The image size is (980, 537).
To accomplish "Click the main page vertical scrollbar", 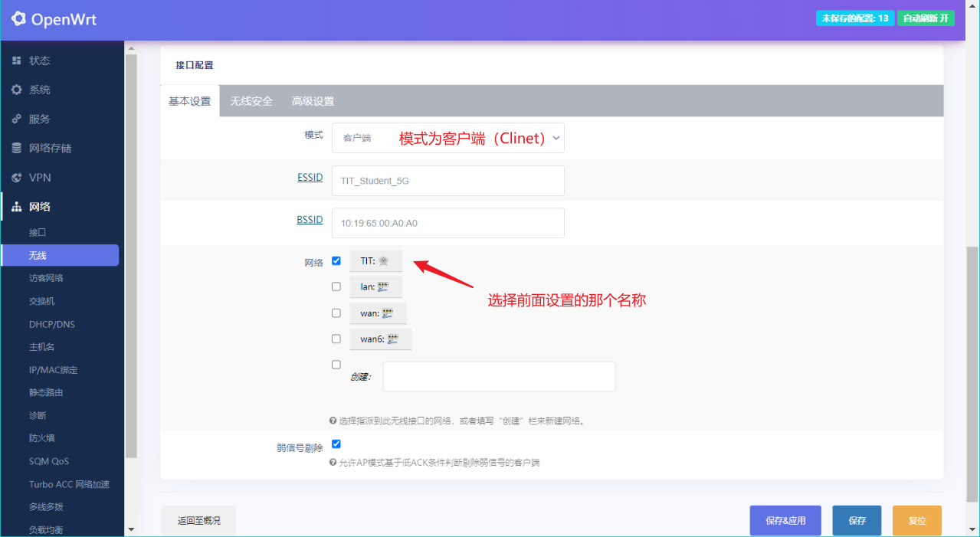I will click(x=972, y=373).
